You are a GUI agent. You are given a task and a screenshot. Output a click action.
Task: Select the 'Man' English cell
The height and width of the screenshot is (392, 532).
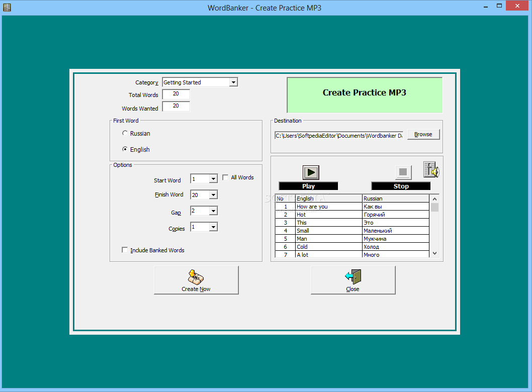328,239
